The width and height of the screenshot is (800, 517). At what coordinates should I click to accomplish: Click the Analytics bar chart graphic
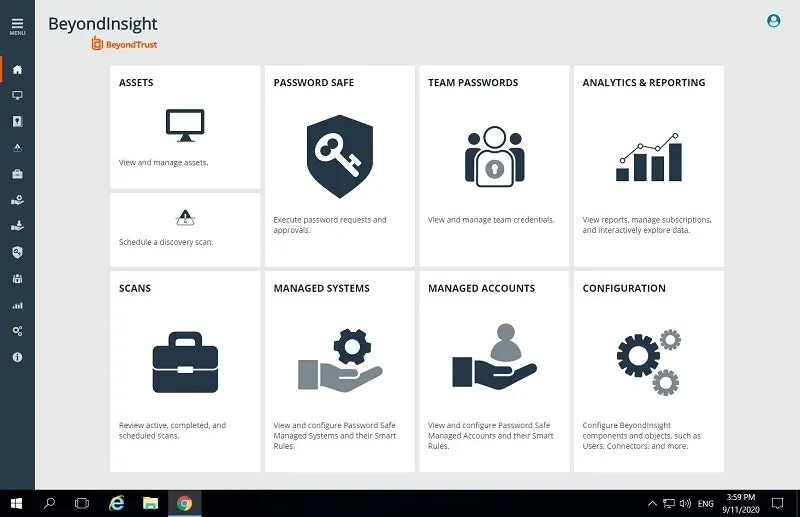[649, 157]
